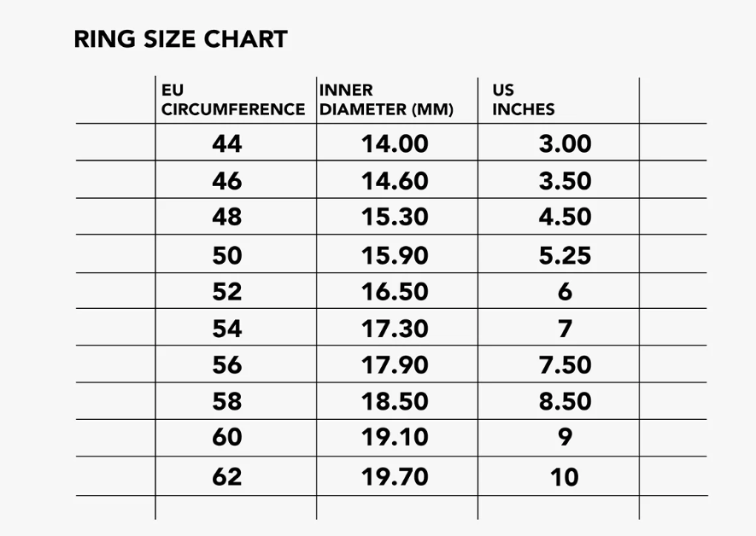The width and height of the screenshot is (756, 536).
Task: Click EU circumference value 44
Action: tap(227, 143)
